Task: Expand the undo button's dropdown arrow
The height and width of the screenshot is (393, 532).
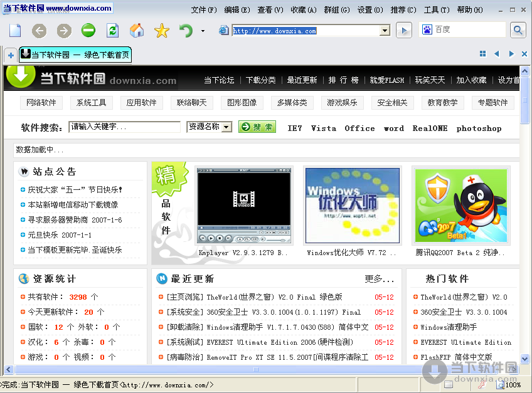Action: tap(203, 31)
